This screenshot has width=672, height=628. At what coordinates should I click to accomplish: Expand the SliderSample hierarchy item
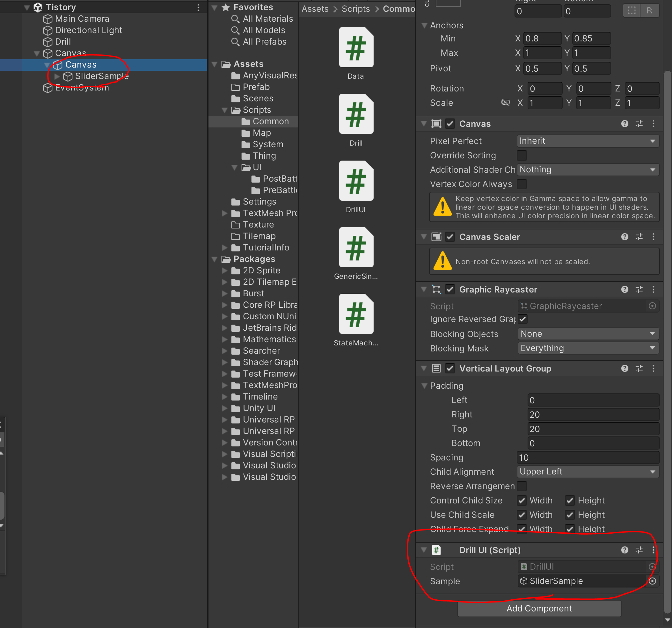click(x=57, y=76)
